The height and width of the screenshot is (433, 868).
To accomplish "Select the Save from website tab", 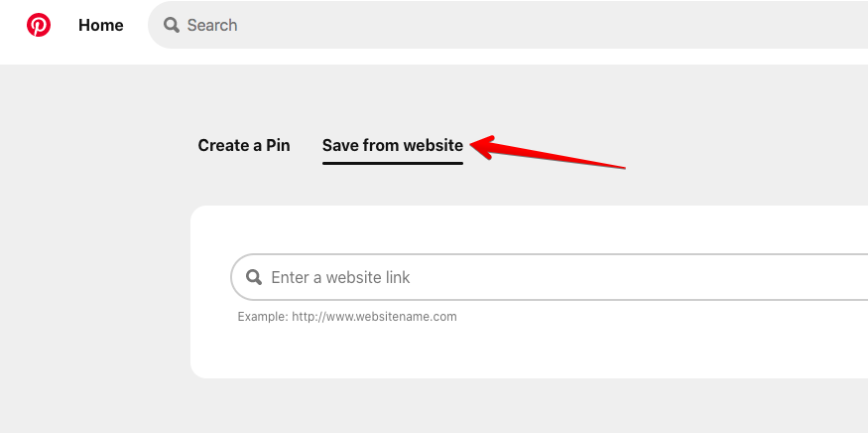I will pyautogui.click(x=393, y=145).
